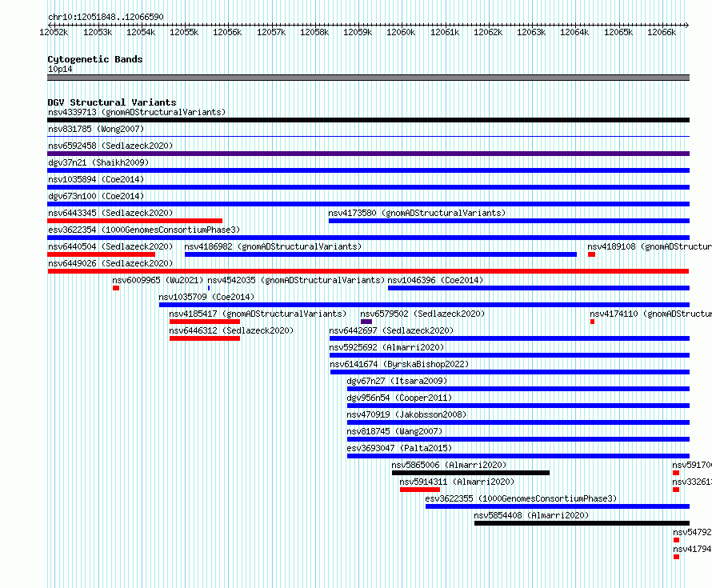Viewport: 712px width, 588px height.
Task: Select dgv37n21 (Shaikh2009) variant label
Action: tap(98, 162)
